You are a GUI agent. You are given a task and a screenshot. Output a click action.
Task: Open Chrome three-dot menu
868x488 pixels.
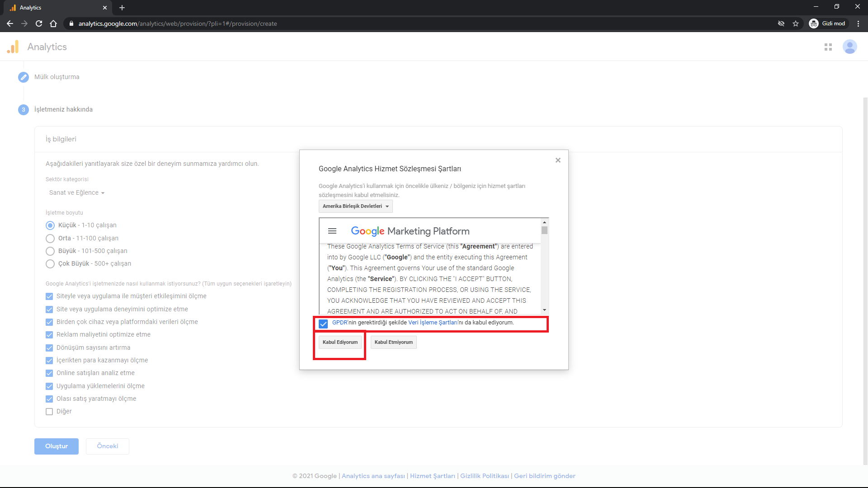(858, 23)
